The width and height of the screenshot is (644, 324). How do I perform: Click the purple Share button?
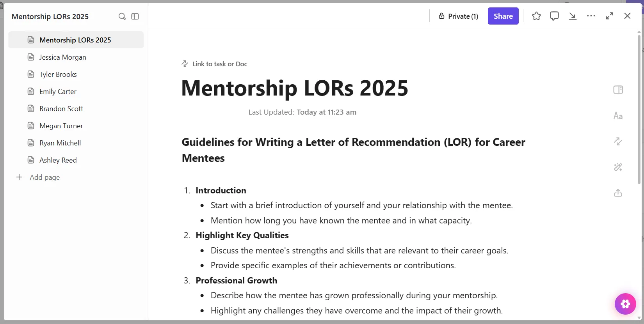pyautogui.click(x=503, y=16)
